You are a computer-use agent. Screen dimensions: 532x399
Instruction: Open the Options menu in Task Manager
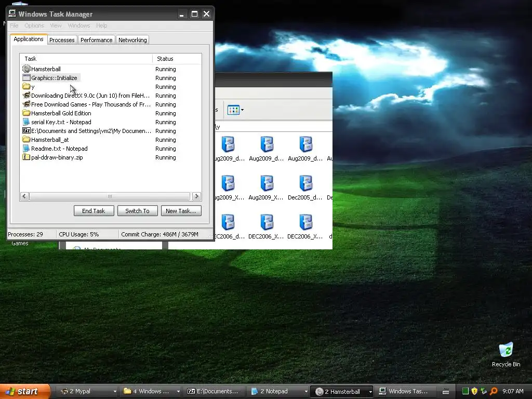[x=34, y=25]
